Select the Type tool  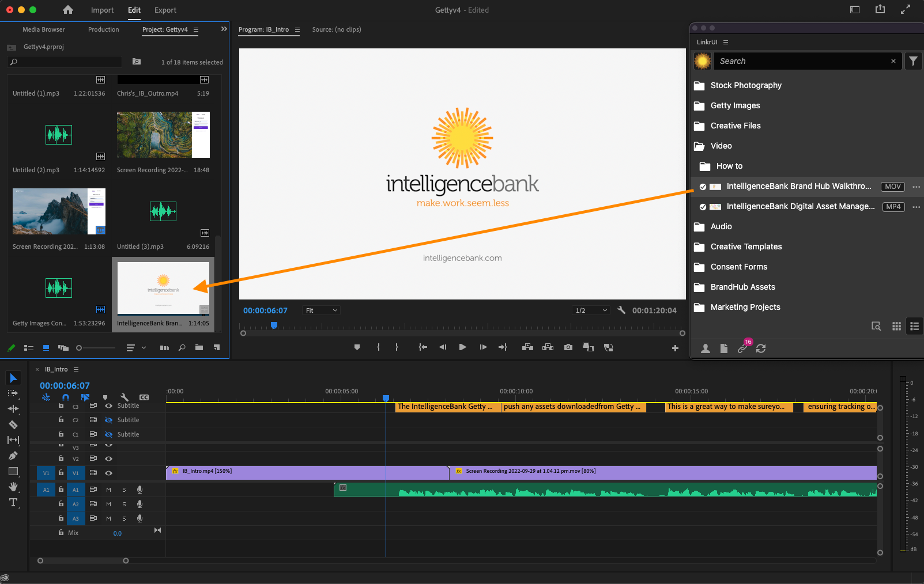13,502
